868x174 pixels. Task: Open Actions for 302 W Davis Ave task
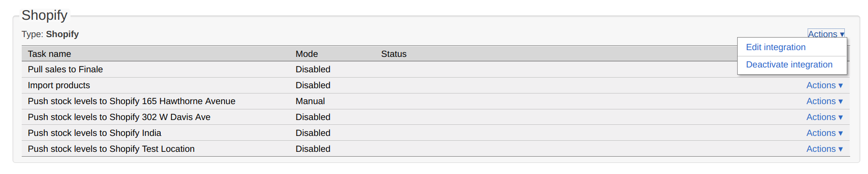click(825, 117)
